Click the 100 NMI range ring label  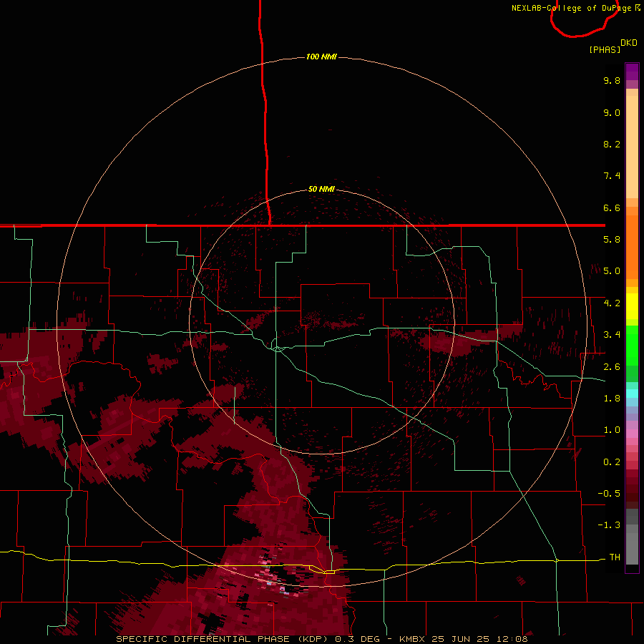click(x=321, y=57)
